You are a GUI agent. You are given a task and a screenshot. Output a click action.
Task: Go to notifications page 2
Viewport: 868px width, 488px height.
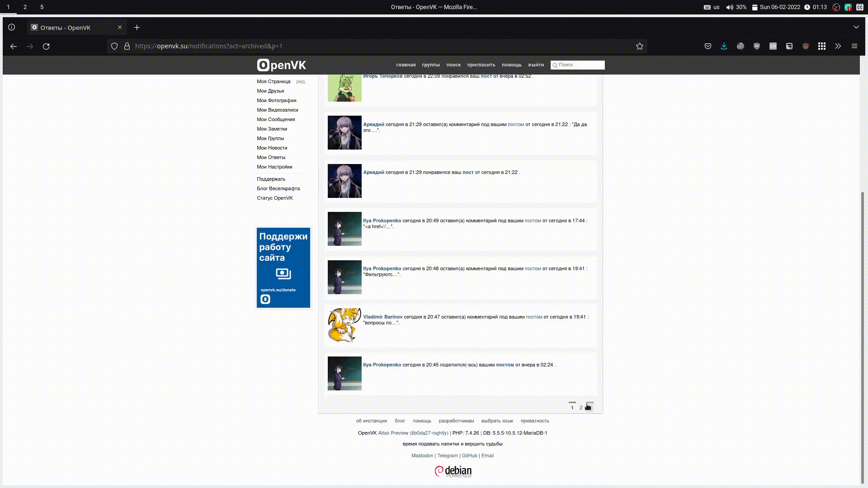coord(581,408)
